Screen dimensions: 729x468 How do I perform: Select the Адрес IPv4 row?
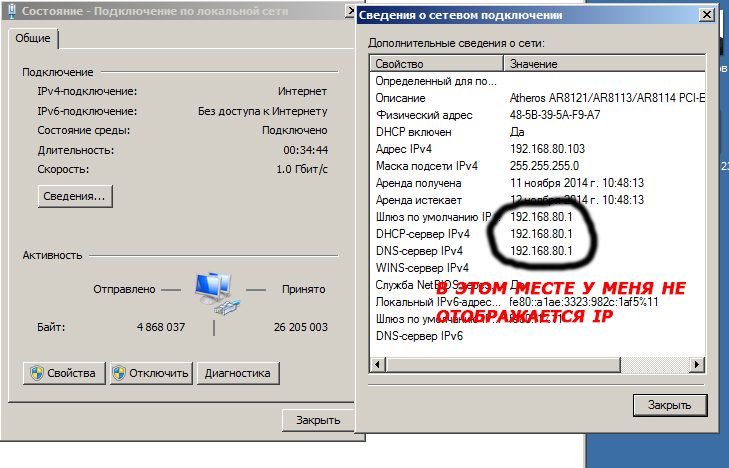tap(538, 149)
